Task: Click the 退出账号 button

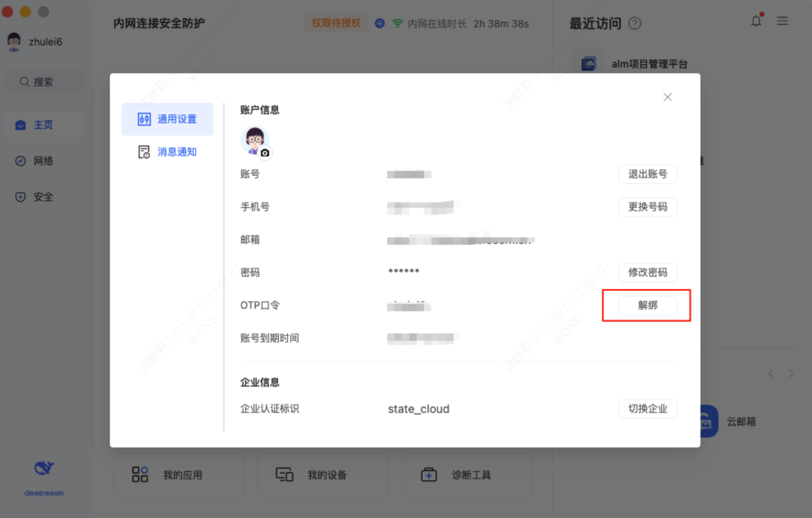Action: tap(648, 174)
